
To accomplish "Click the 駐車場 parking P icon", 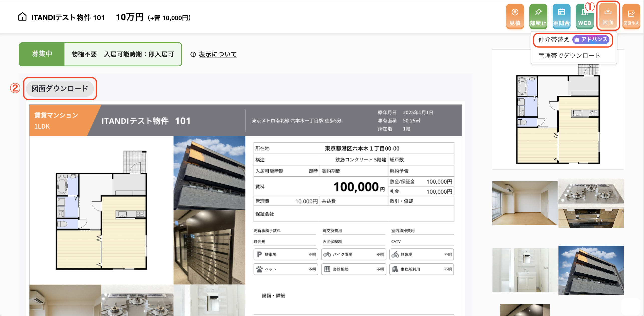I will click(259, 254).
